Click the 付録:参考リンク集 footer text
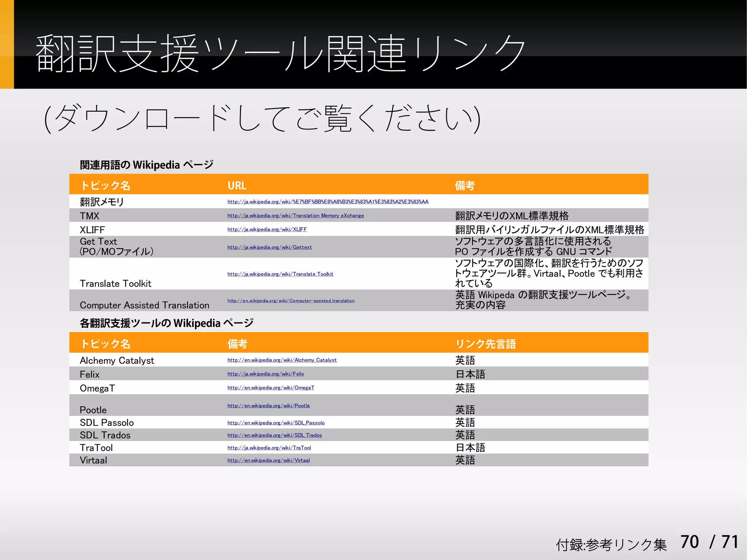Viewport: 747px width, 560px height. [x=611, y=545]
